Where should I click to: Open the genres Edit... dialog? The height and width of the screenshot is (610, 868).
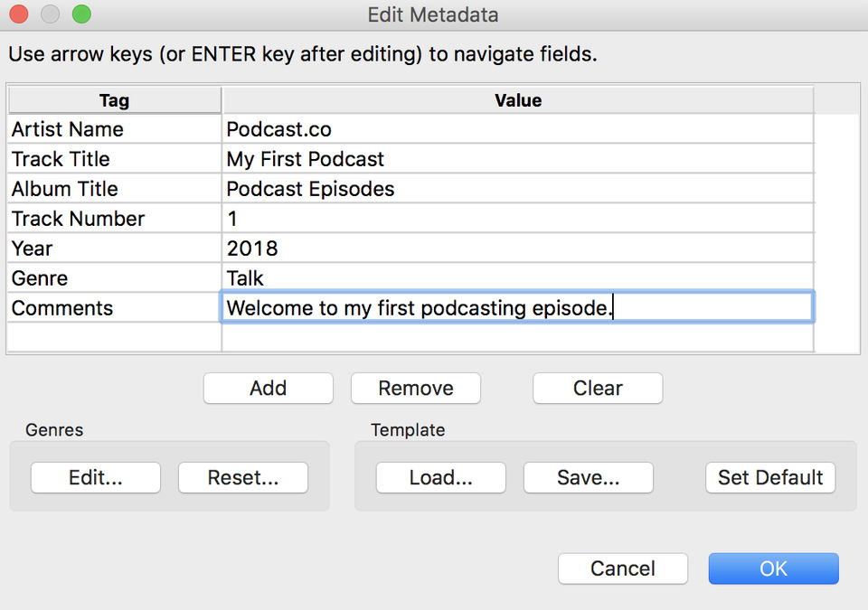(95, 478)
